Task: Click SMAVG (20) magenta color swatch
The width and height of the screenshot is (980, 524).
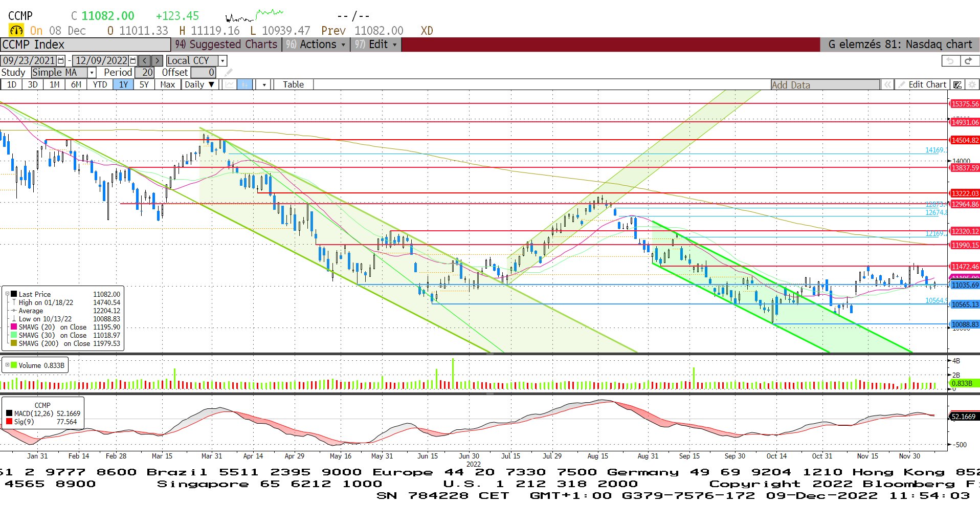Action: point(14,327)
